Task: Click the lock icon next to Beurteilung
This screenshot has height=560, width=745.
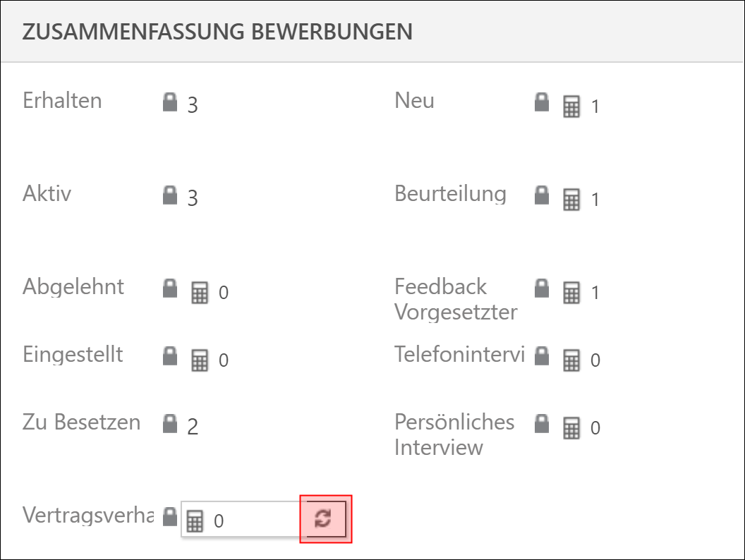Action: click(x=542, y=195)
